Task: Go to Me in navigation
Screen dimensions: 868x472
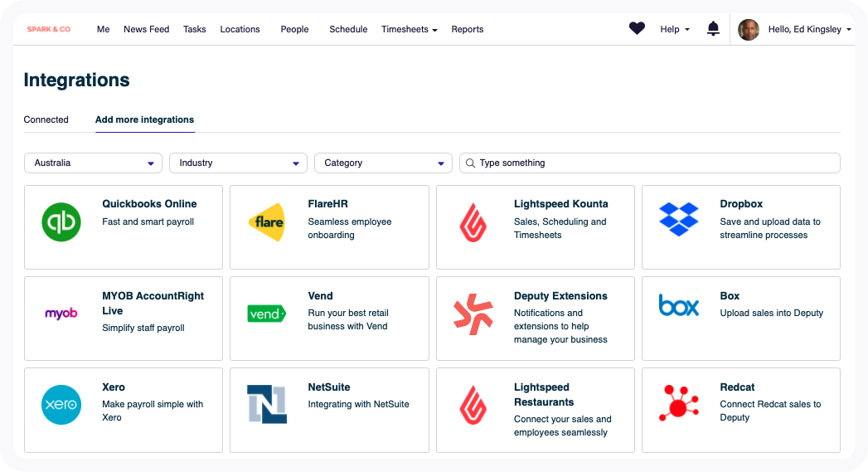Action: (x=103, y=29)
